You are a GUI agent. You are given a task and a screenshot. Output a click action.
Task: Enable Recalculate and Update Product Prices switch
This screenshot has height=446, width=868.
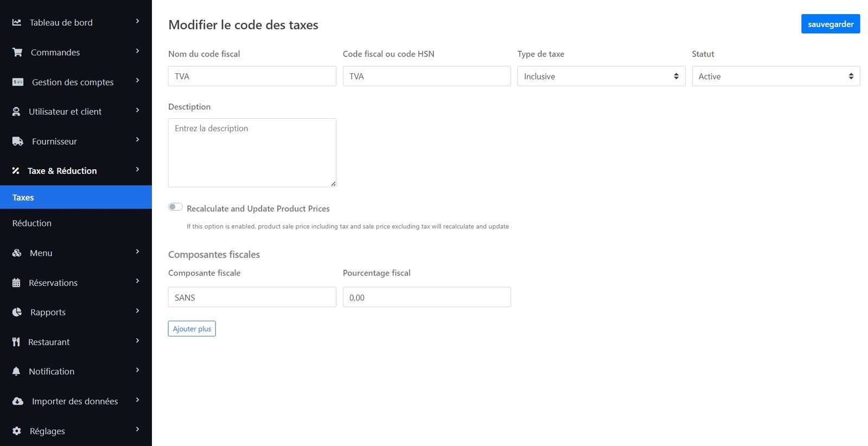[x=175, y=207]
